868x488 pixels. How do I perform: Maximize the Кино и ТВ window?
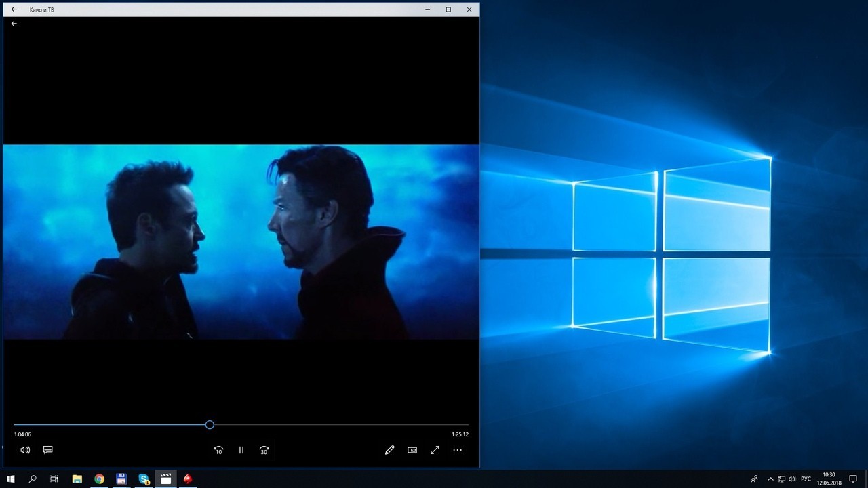pyautogui.click(x=448, y=9)
